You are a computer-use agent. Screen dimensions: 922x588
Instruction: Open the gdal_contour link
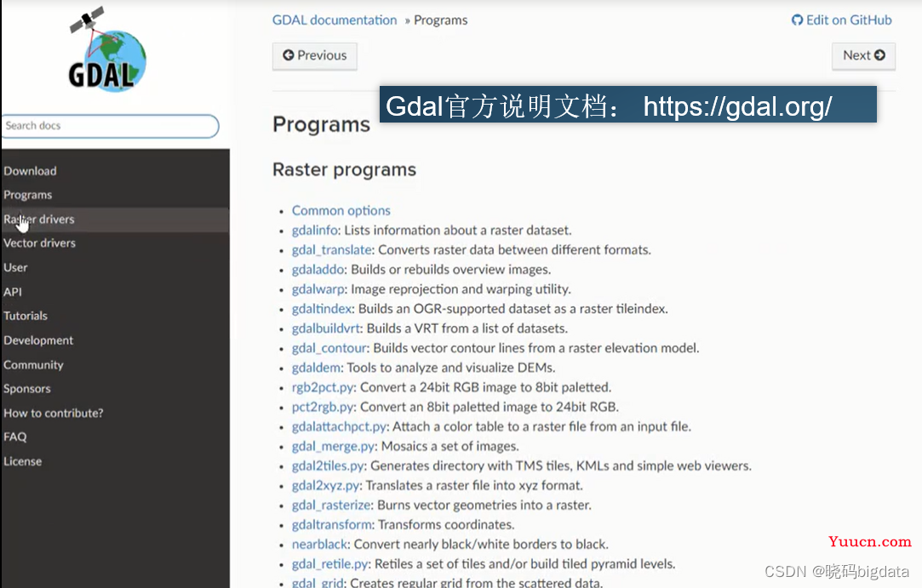coord(329,348)
